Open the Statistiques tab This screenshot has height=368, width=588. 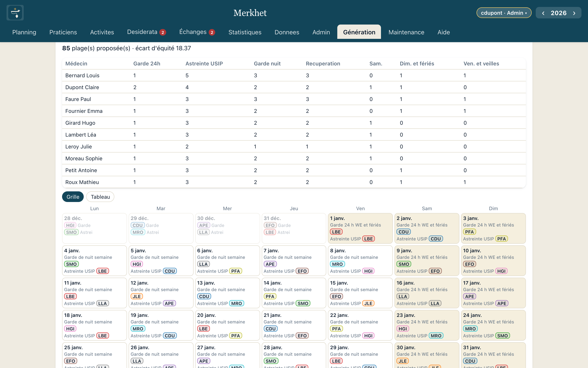(245, 32)
